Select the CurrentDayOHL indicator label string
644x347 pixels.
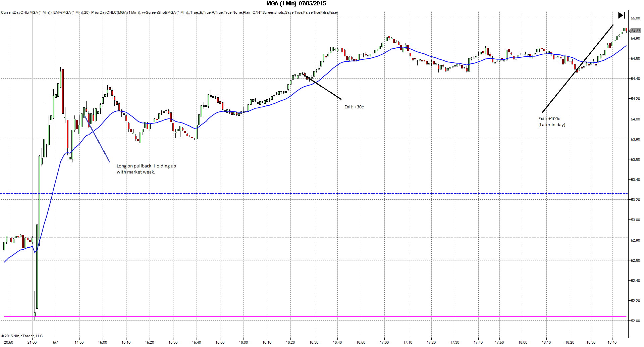click(x=26, y=12)
